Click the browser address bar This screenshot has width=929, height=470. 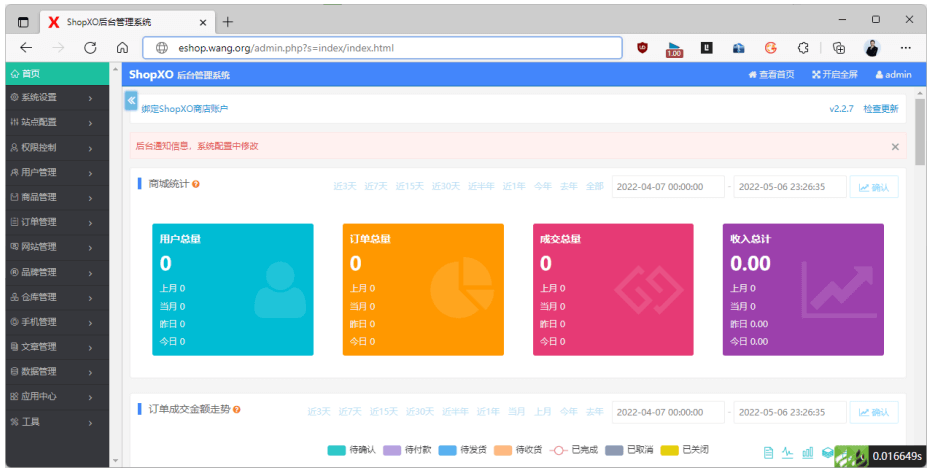click(382, 48)
